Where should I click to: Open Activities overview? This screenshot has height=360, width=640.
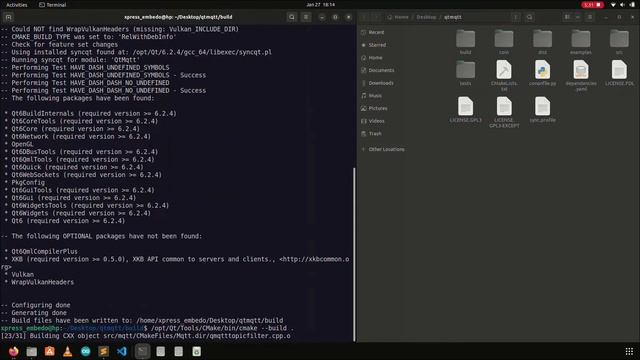click(x=17, y=5)
